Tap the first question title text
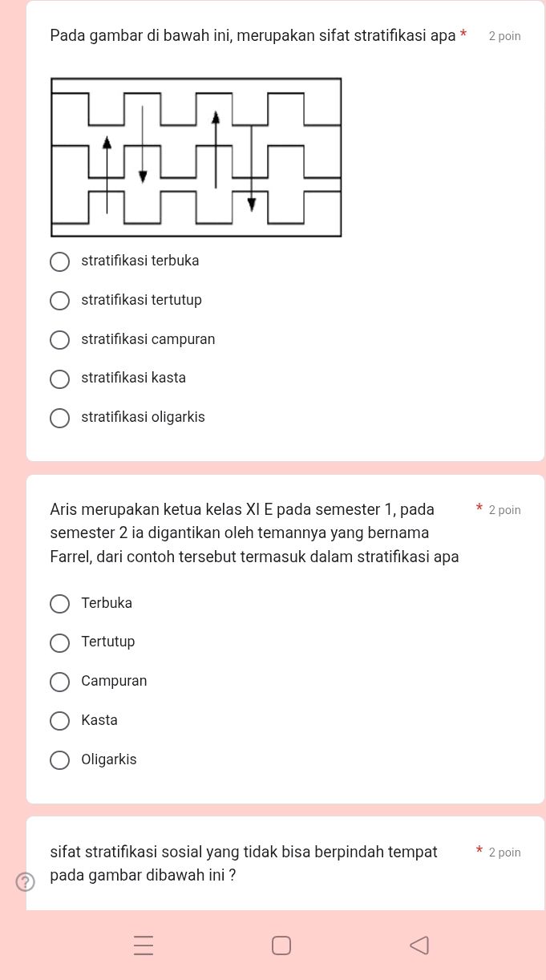This screenshot has height=980, width=546. (253, 35)
